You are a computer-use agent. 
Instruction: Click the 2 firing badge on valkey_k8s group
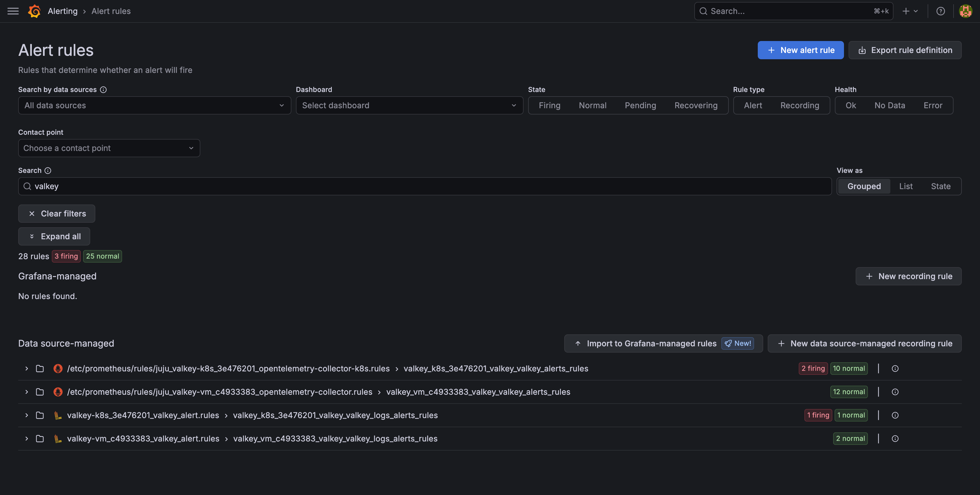(813, 369)
